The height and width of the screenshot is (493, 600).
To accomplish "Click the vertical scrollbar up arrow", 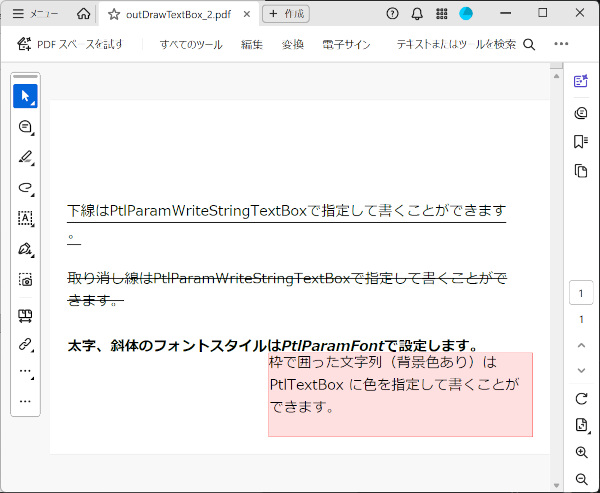I will (x=556, y=76).
